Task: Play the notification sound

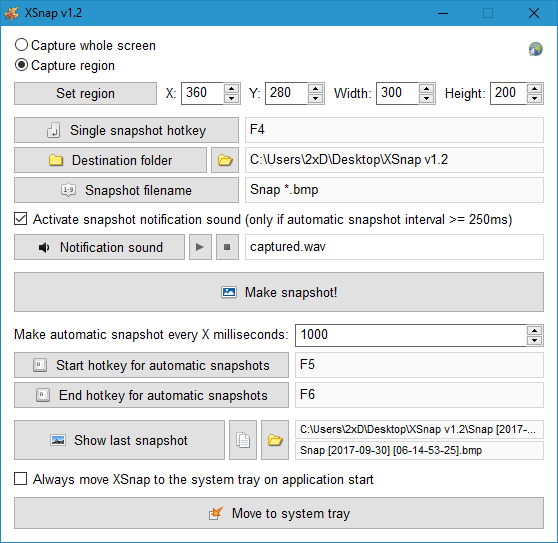Action: [200, 247]
